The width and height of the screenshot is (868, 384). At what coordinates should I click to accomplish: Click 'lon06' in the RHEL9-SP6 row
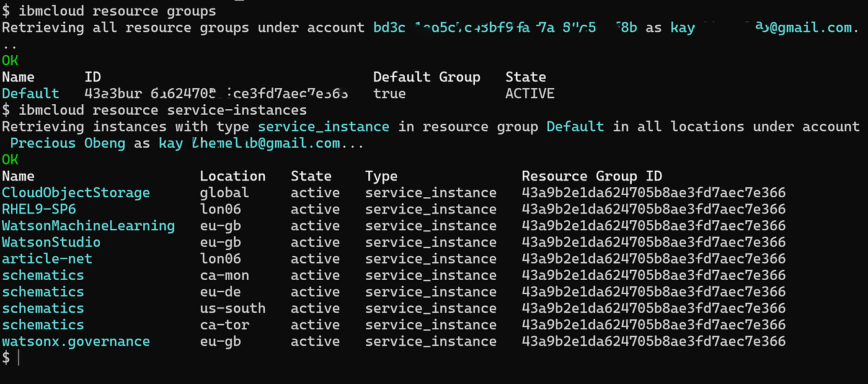[220, 209]
